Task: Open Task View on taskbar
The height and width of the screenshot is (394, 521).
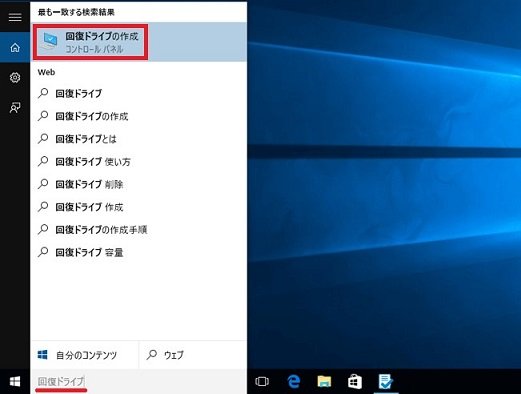Action: (262, 381)
